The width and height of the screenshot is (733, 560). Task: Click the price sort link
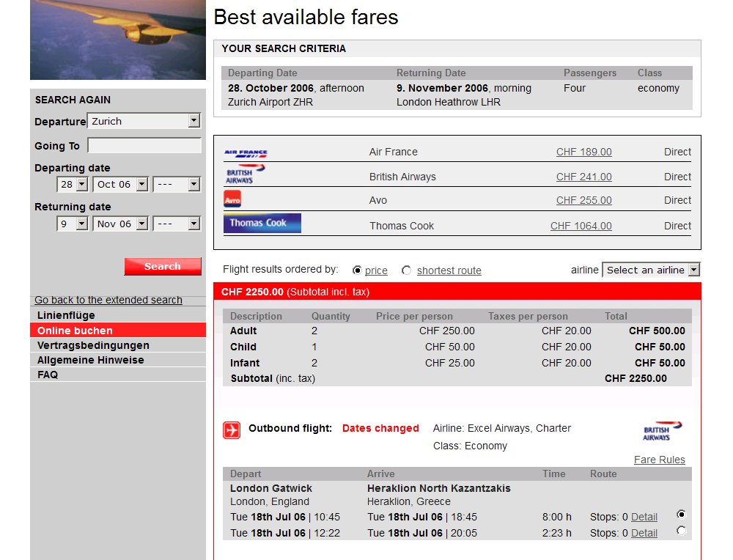376,270
